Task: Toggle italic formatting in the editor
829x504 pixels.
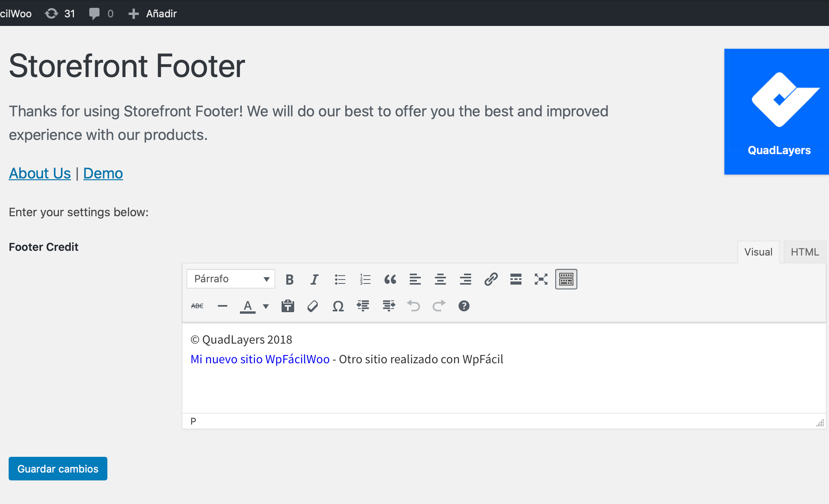Action: tap(315, 279)
